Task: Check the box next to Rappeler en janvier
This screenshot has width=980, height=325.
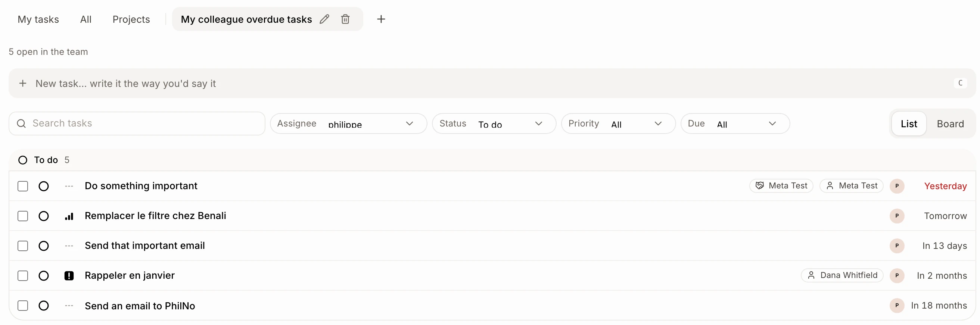Action: tap(23, 276)
